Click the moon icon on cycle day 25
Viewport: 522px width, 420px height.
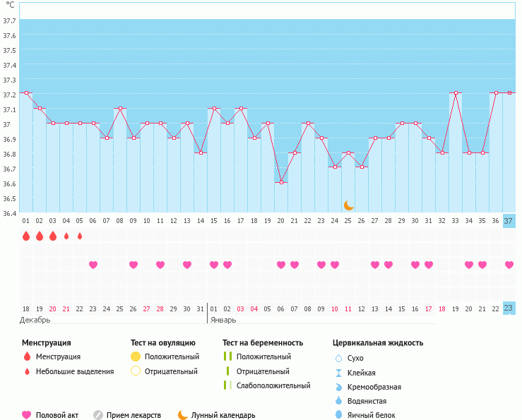348,205
